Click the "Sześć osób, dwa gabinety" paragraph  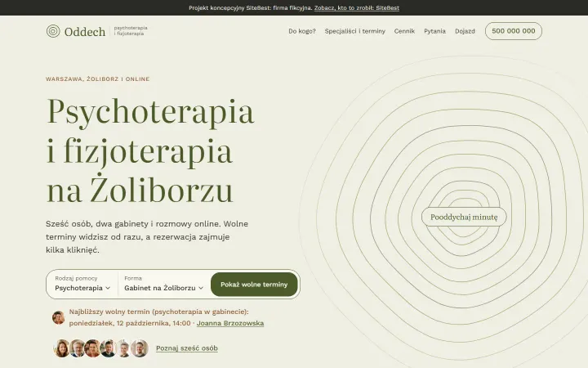147,237
